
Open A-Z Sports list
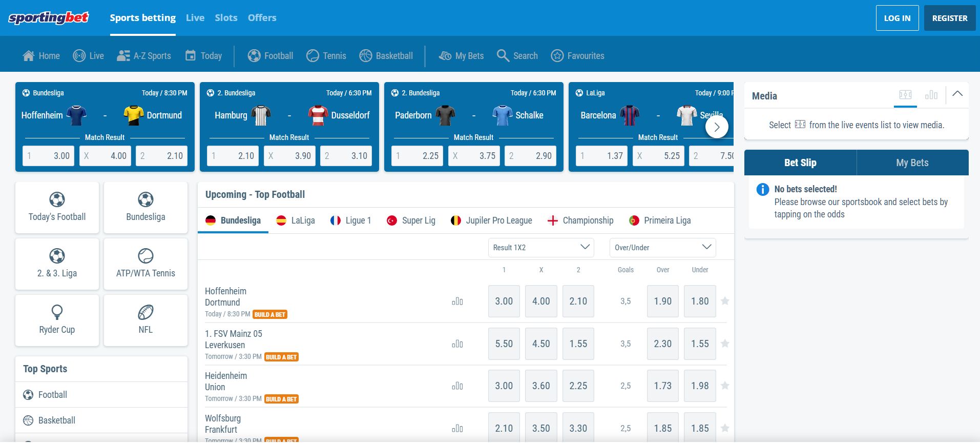pos(144,56)
